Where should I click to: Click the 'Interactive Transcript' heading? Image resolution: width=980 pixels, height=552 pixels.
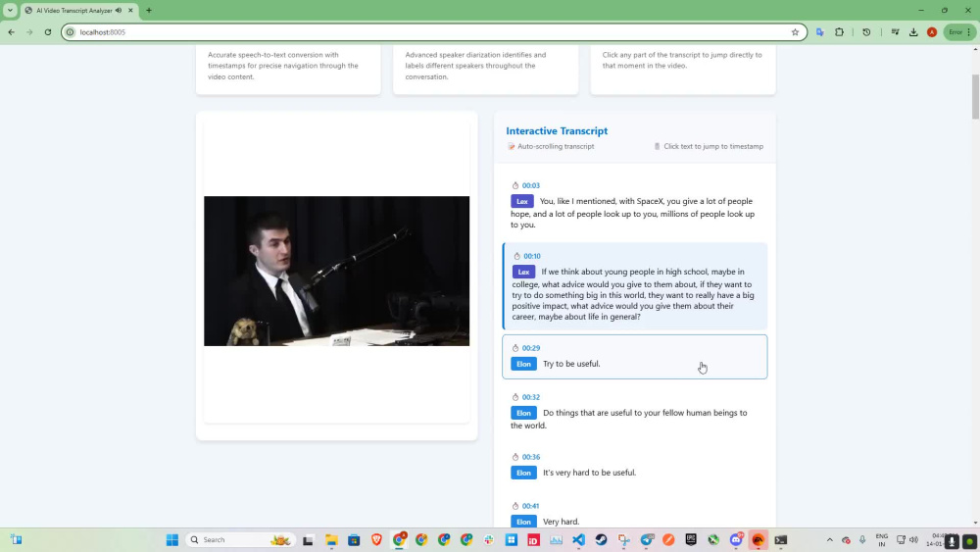[557, 130]
